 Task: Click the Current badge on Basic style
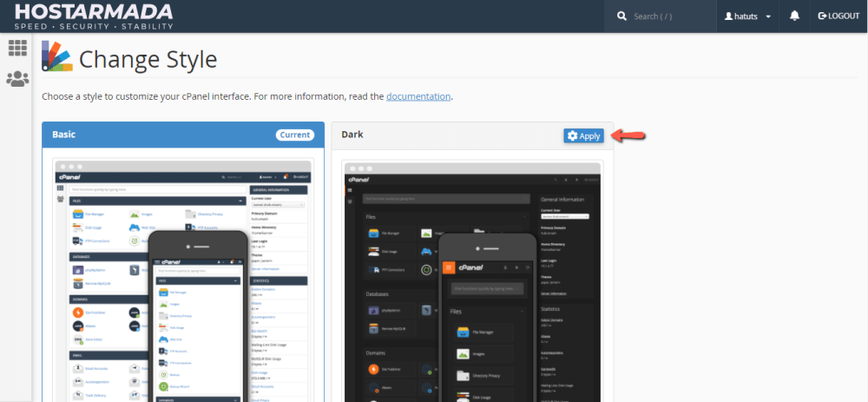click(294, 135)
